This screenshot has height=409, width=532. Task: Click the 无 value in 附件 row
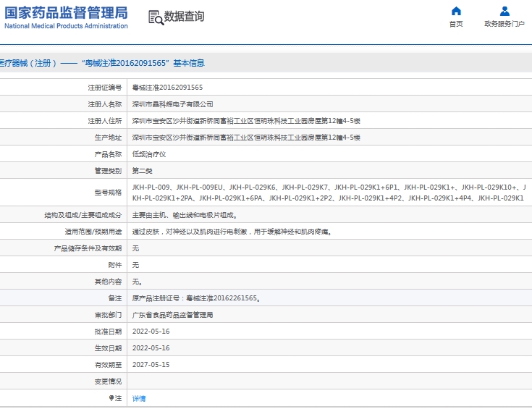(x=135, y=265)
